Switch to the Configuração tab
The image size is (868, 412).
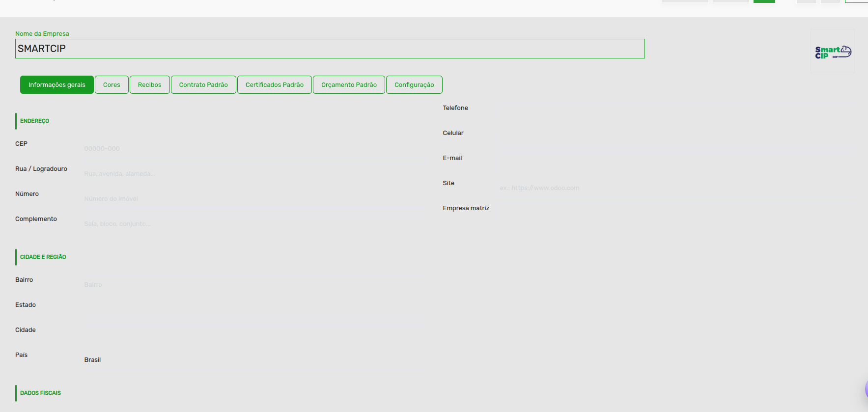tap(414, 84)
